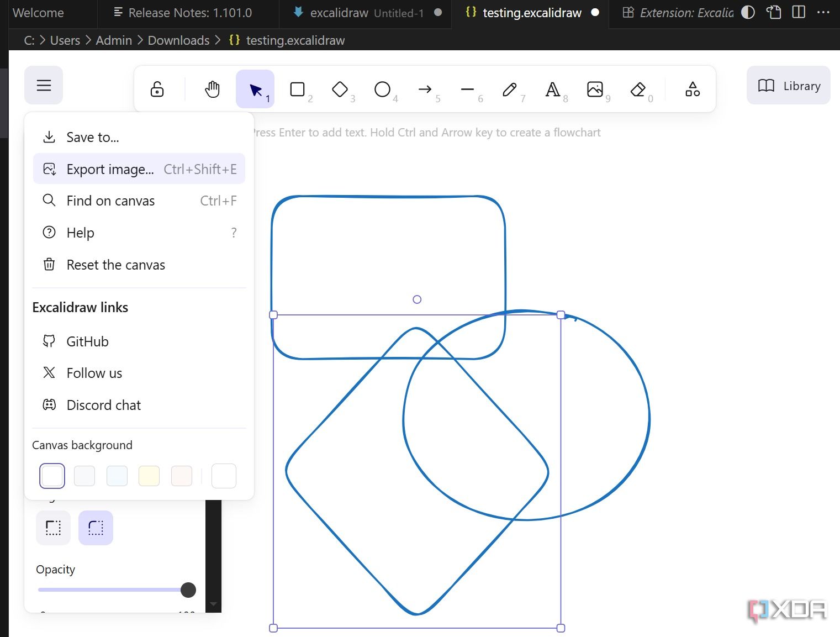Switch to testing.excalidraw tab
840x637 pixels.
pos(531,13)
